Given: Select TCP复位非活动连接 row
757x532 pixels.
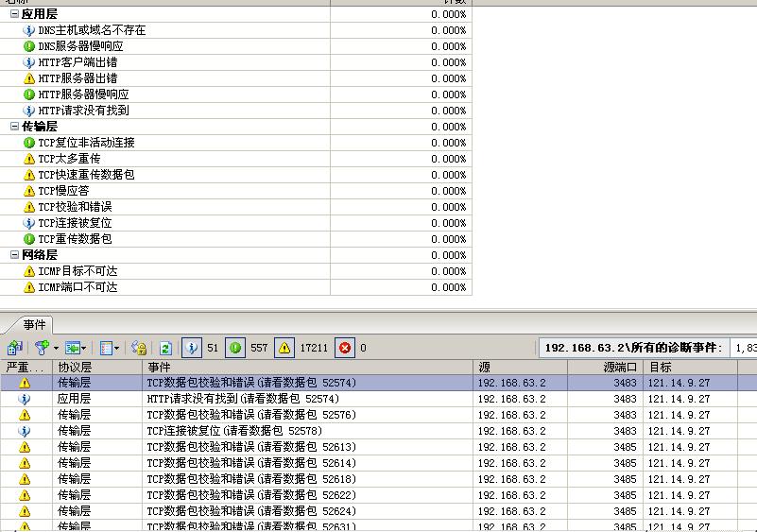Looking at the screenshot, I should 236,143.
